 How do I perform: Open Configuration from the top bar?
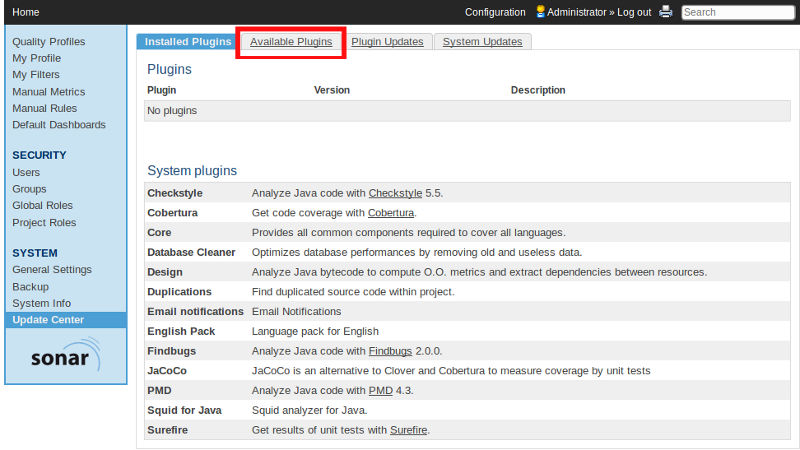click(495, 12)
